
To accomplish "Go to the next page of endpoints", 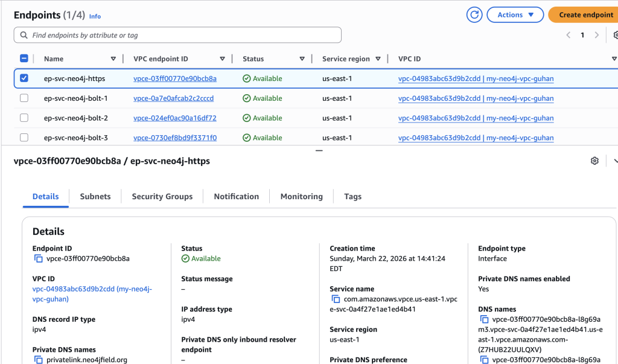I will pos(597,35).
